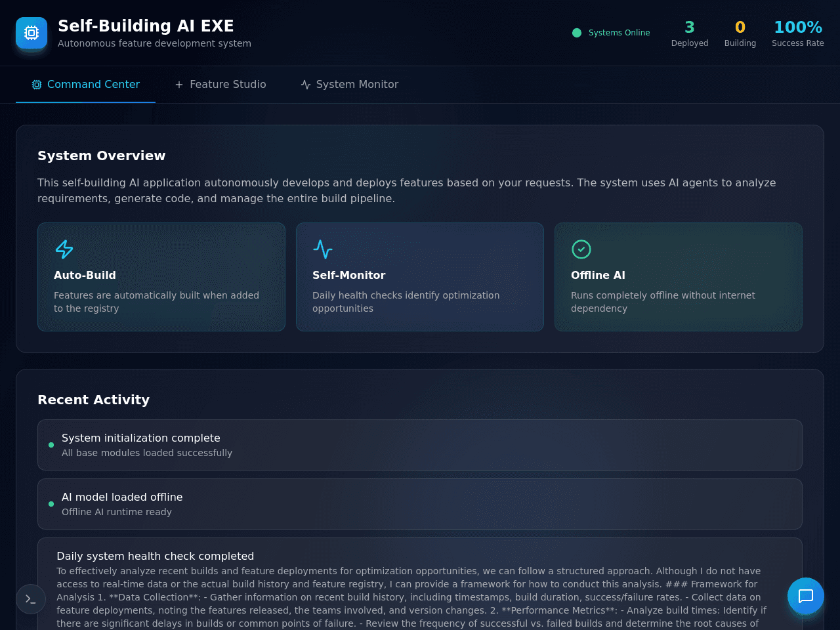Click 'All base modules loaded successfully' text

147,453
